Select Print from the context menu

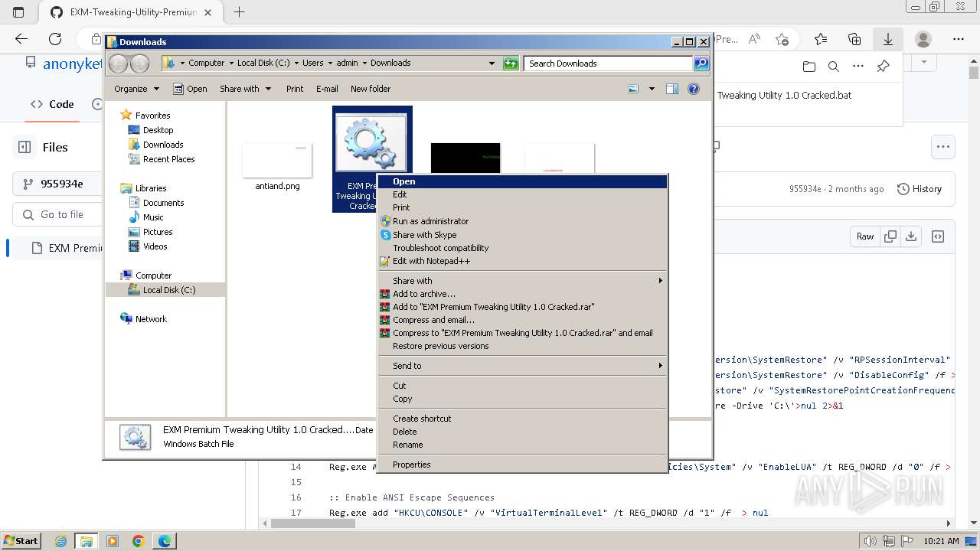point(523,207)
